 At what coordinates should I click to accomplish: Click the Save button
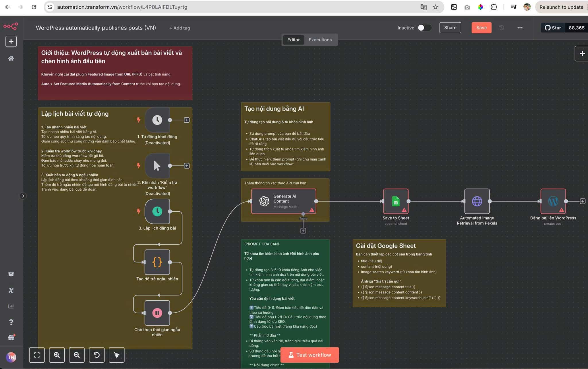click(481, 28)
